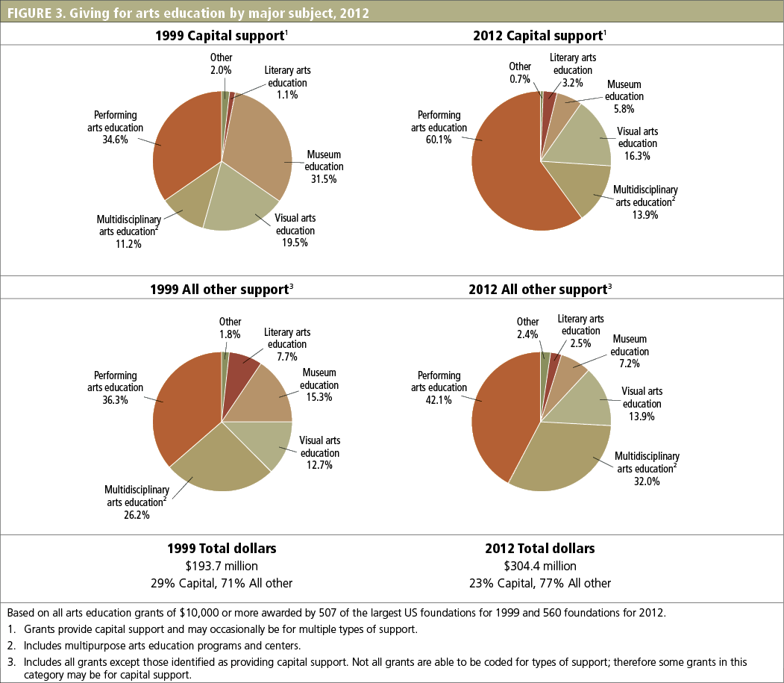Click the 34.6% Performing arts label in 1999 Capital

pyautogui.click(x=115, y=128)
